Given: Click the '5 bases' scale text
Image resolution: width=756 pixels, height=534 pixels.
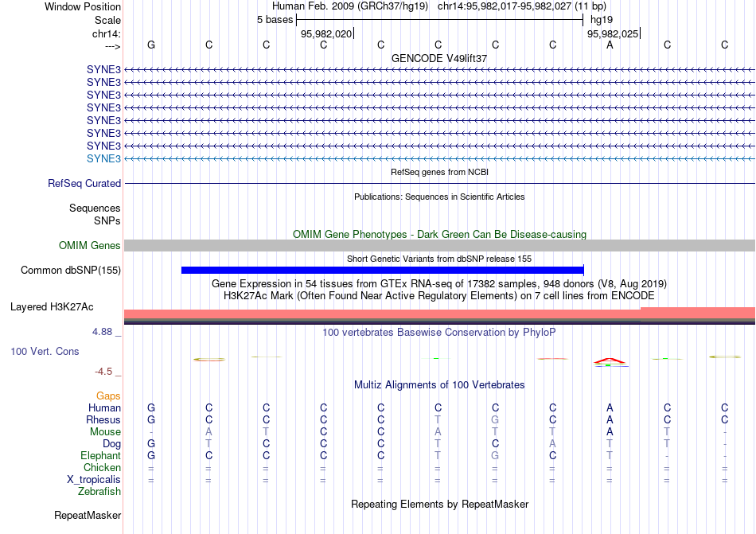Looking at the screenshot, I should [275, 20].
